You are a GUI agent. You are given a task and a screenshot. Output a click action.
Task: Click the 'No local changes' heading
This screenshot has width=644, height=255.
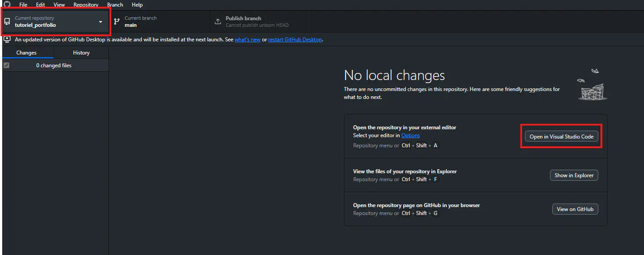point(394,75)
